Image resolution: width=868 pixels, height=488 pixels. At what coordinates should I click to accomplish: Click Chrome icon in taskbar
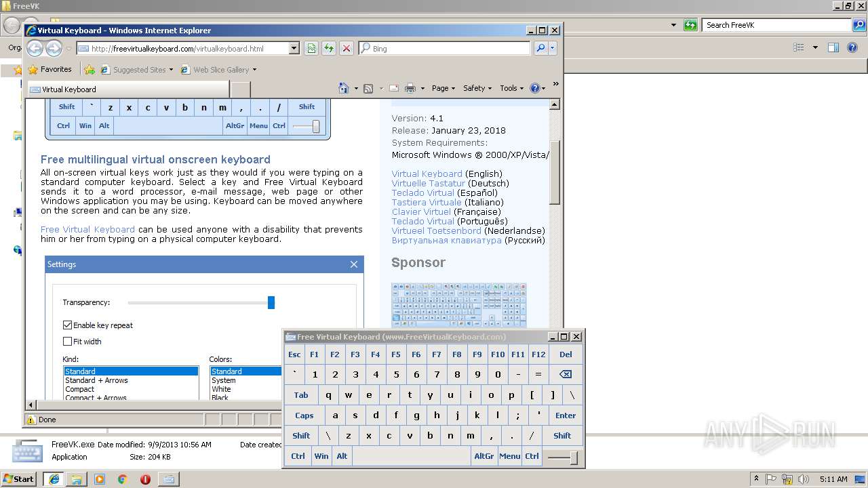tap(122, 479)
